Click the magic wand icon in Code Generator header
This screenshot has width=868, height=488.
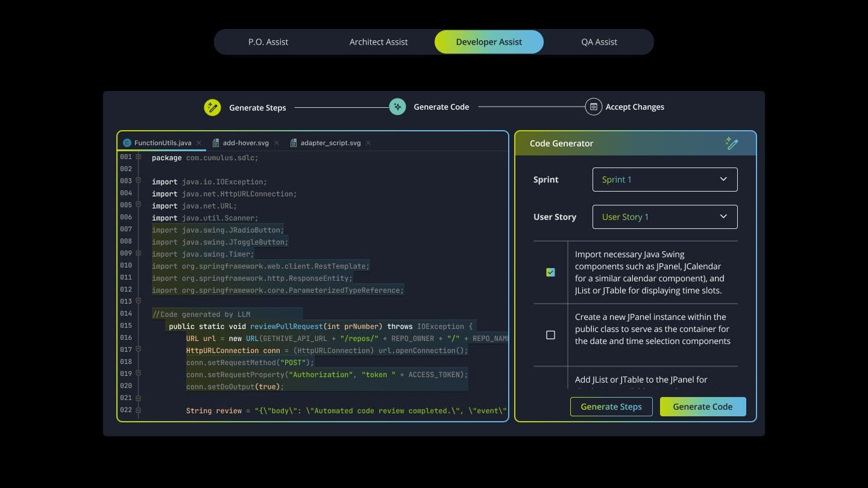732,143
